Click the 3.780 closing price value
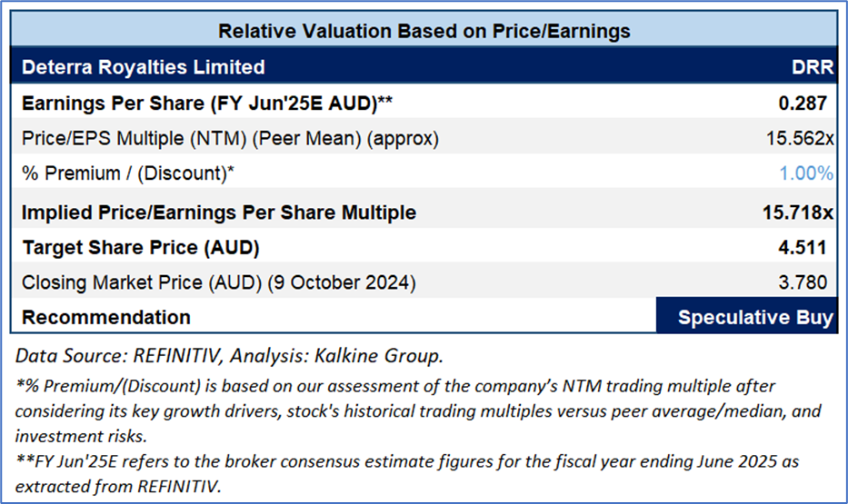Viewport: 848px width, 504px height. coord(807,282)
